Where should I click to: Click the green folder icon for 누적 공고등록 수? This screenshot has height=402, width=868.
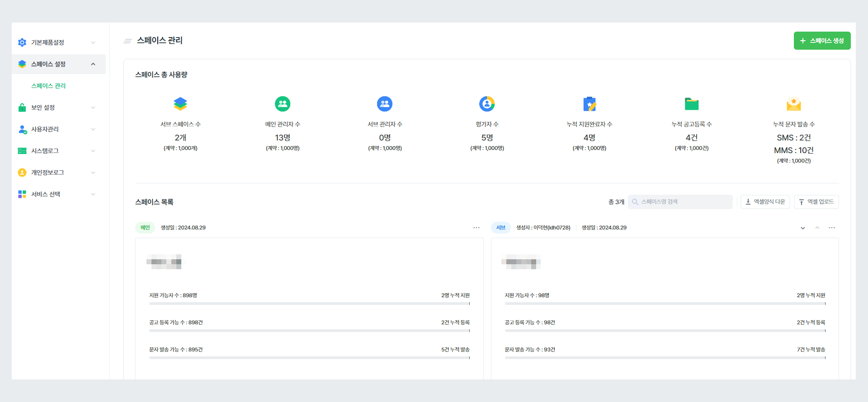692,104
